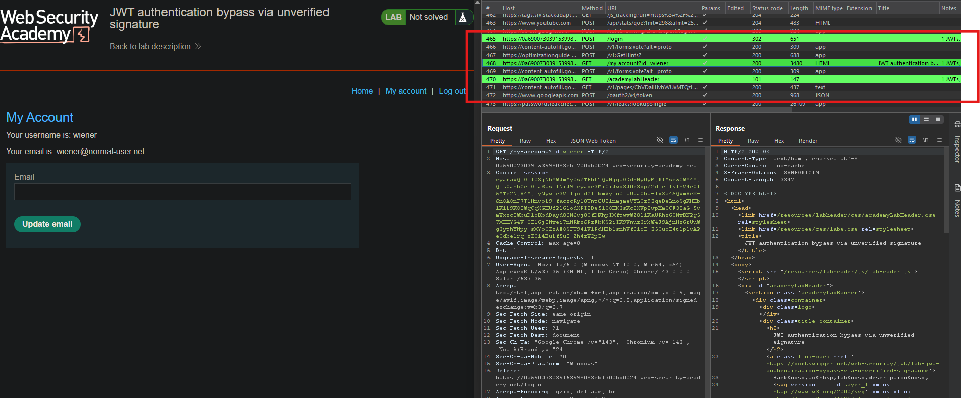Select Pretty tab in Request panel
The width and height of the screenshot is (980, 398).
point(497,141)
